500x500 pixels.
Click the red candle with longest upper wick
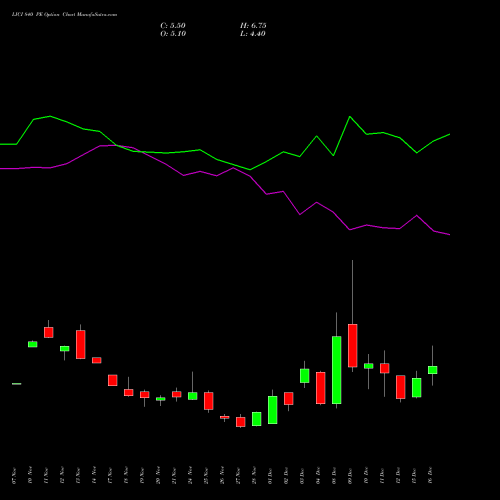tap(353, 345)
